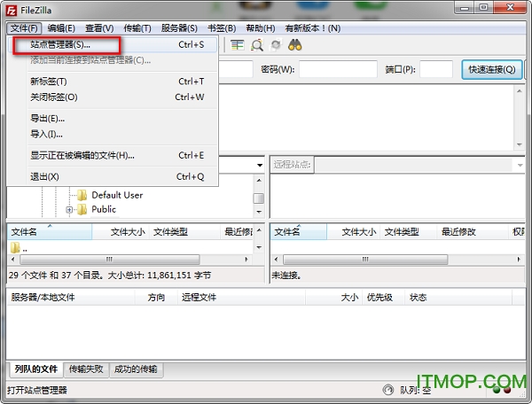532x404 pixels.
Task: Click 导入(I)... menu entry
Action: [x=112, y=134]
